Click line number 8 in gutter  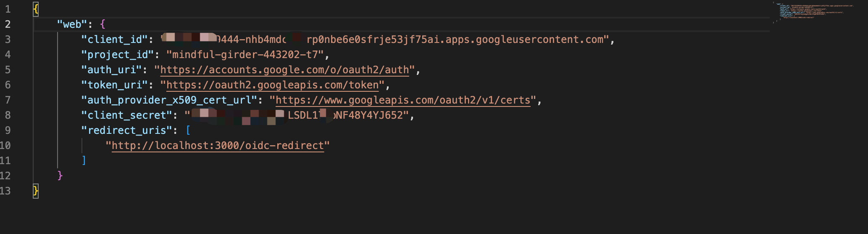[8, 115]
